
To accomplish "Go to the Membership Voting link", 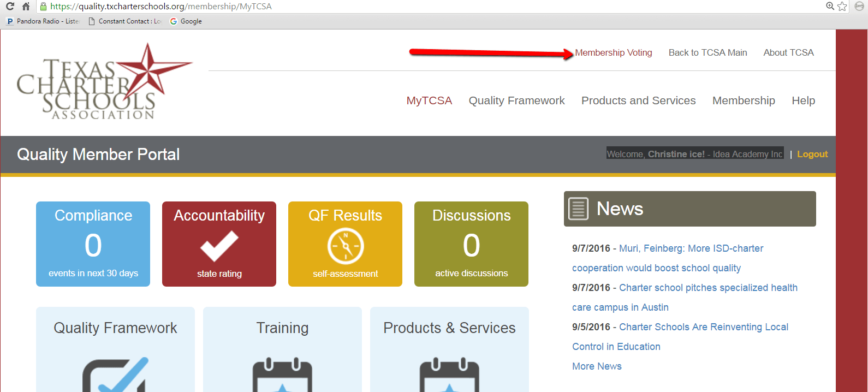I will 613,52.
